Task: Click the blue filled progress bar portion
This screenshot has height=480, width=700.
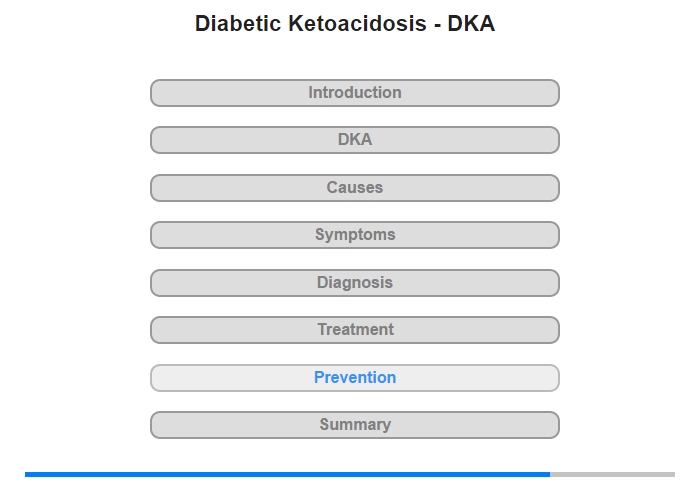Action: 287,474
